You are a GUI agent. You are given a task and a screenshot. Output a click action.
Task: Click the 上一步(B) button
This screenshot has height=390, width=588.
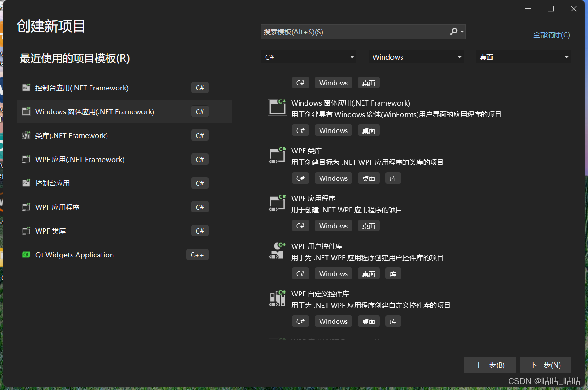[x=490, y=365]
